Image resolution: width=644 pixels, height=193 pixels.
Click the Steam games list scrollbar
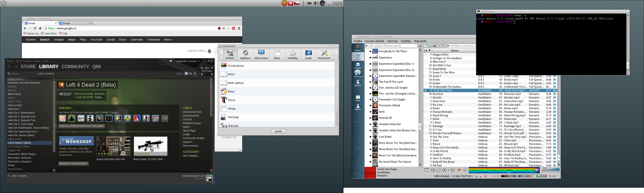click(54, 118)
